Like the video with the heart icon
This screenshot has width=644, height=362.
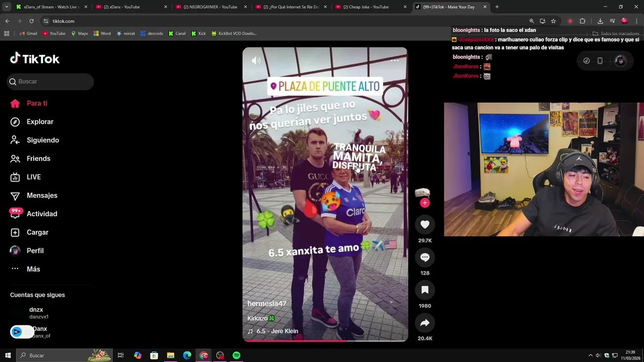click(x=425, y=225)
